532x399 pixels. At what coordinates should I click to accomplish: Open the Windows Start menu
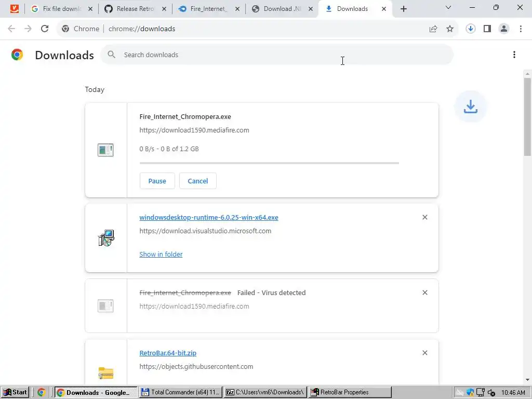(x=15, y=392)
